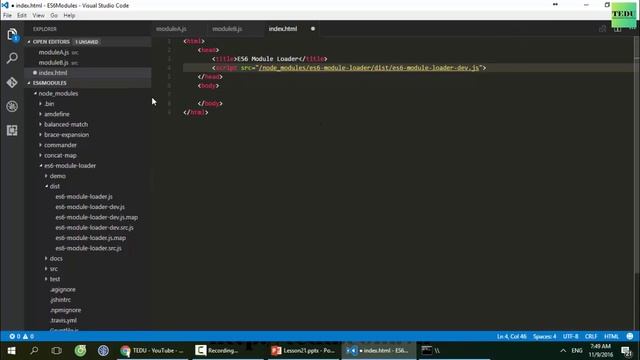Open es6-module-loader-dev.src.js file
Image resolution: width=640 pixels, height=360 pixels.
94,227
